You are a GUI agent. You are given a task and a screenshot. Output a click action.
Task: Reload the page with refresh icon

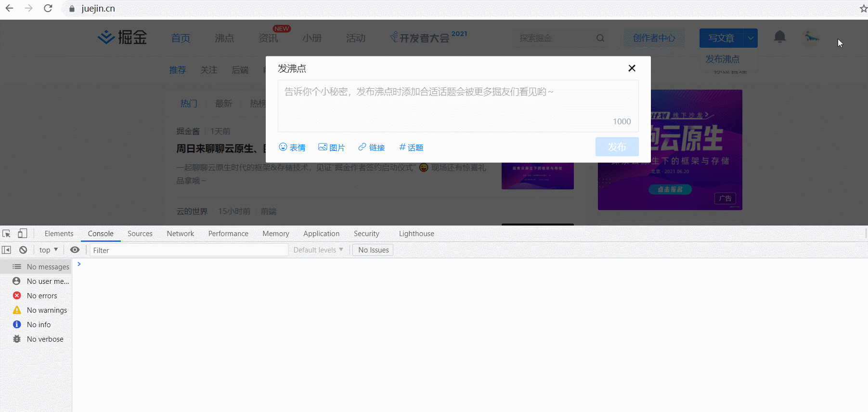point(48,8)
